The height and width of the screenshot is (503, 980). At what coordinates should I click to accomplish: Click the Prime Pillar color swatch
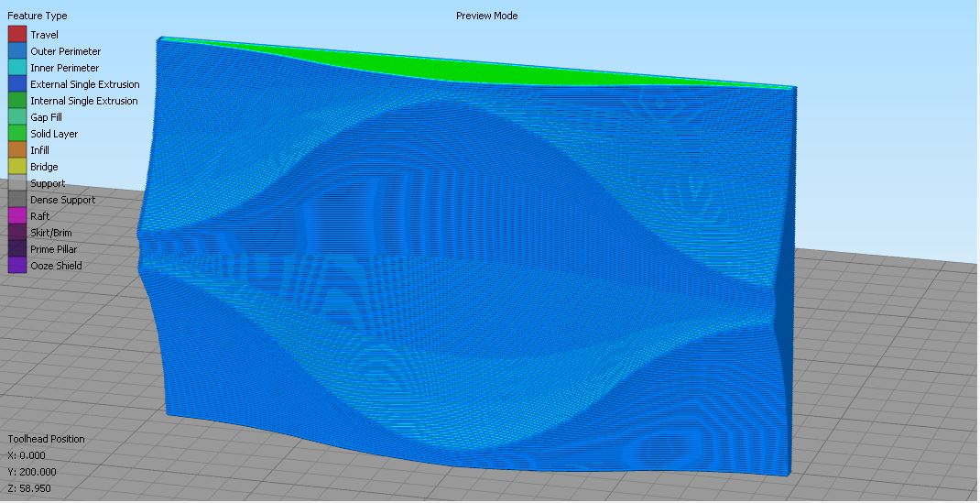16,249
